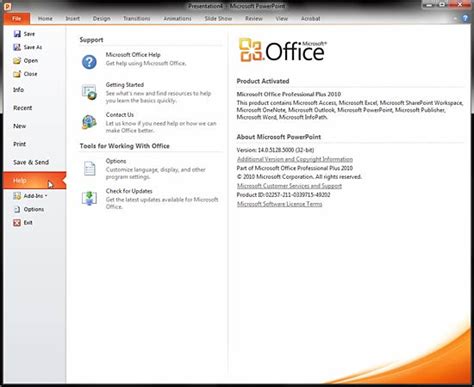The height and width of the screenshot is (387, 474).
Task: Click the Version 14.0.5128.5000 text
Action: 275,150
